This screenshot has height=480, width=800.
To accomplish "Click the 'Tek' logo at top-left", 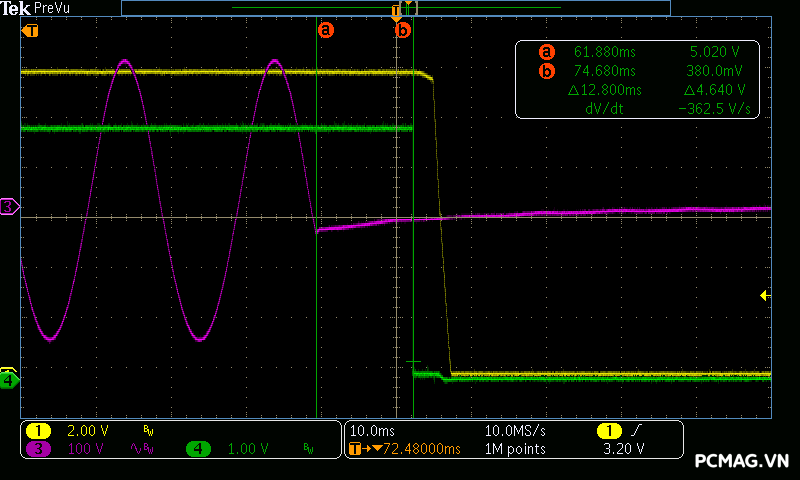I will (15, 8).
